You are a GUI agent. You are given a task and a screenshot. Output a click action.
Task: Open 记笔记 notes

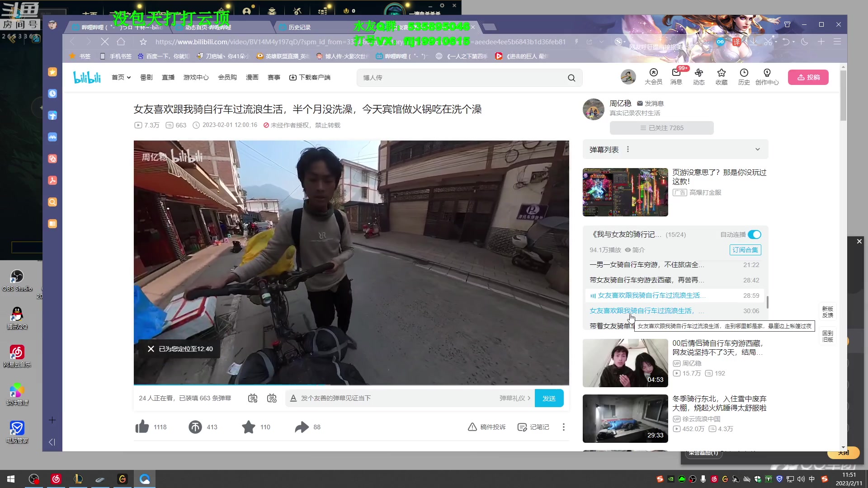(533, 427)
